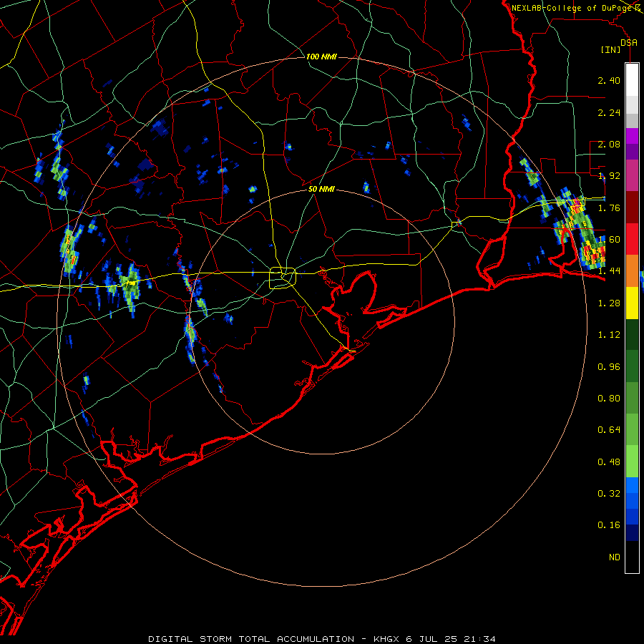Select the 2.08 legend value

pyautogui.click(x=609, y=144)
